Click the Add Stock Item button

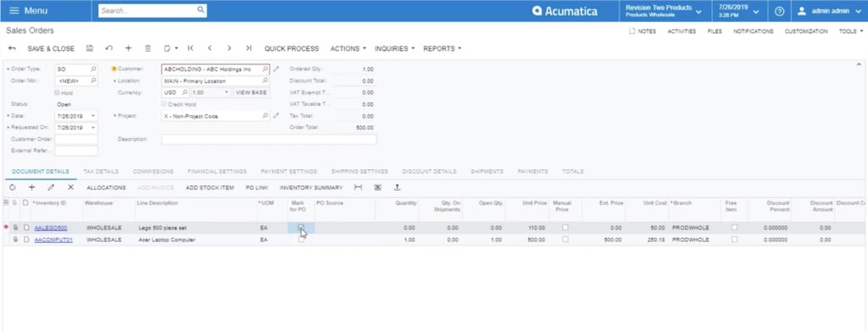(x=210, y=188)
